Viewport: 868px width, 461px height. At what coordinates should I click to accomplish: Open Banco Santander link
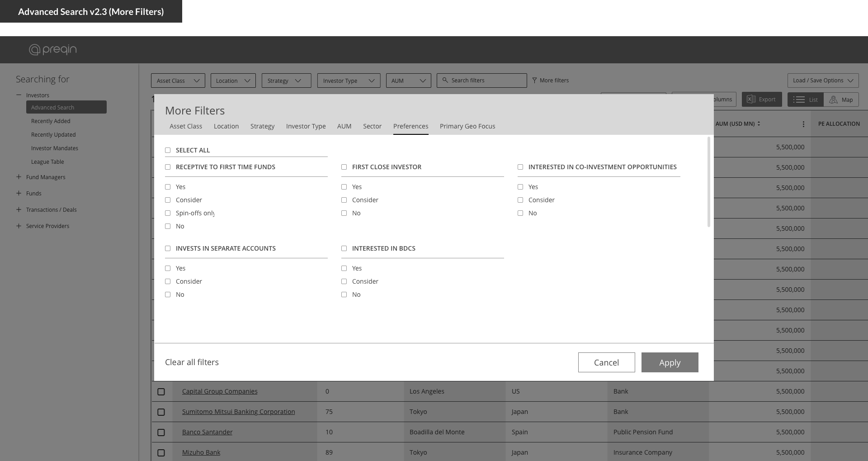click(x=207, y=432)
